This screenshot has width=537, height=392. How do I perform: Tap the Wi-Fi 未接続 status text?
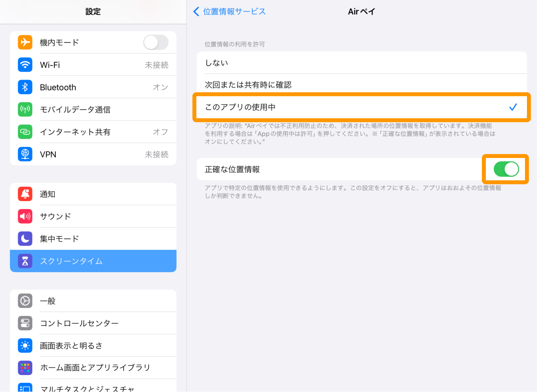click(157, 65)
